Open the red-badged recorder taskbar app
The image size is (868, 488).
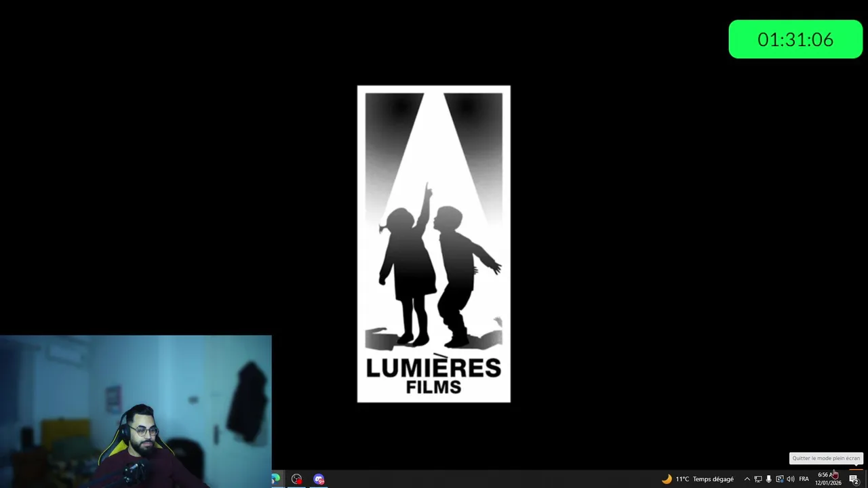pos(296,479)
